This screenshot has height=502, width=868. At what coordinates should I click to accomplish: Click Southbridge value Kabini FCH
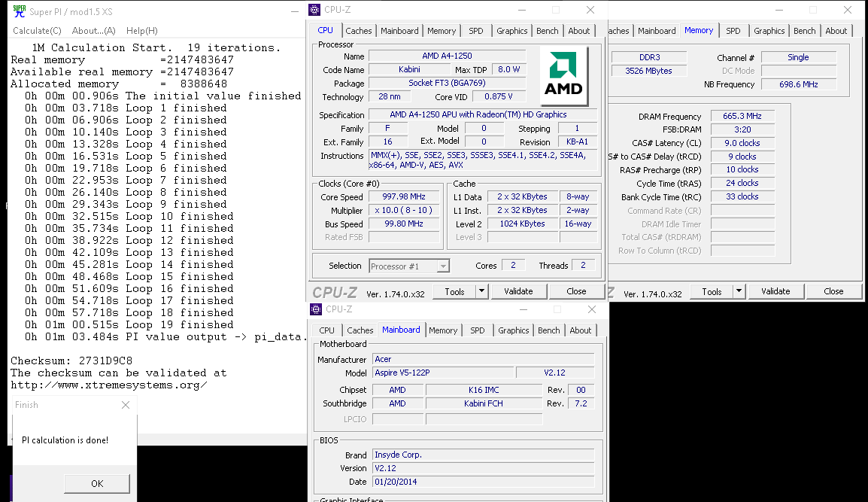click(484, 404)
